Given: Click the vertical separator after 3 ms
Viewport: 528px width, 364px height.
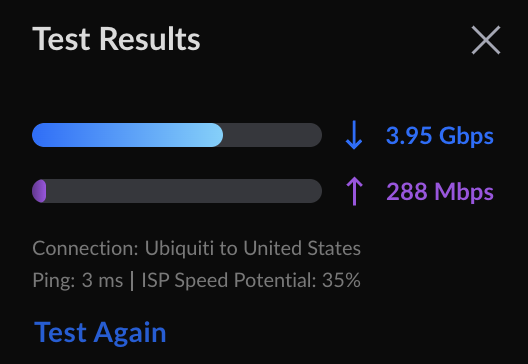Looking at the screenshot, I should 132,280.
